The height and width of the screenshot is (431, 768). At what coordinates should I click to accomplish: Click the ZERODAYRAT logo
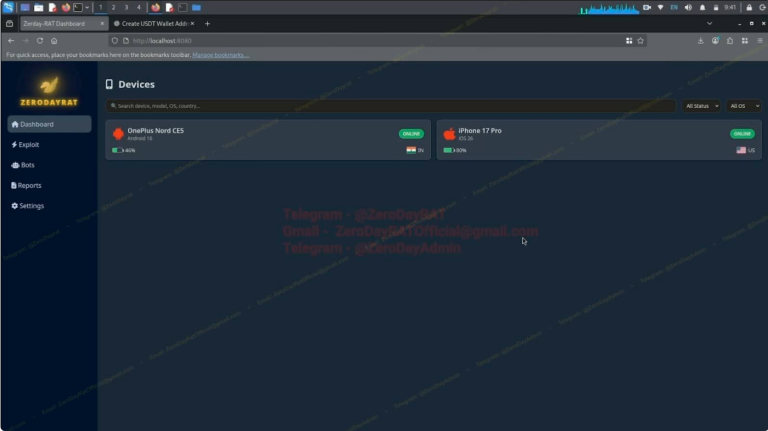[x=49, y=92]
